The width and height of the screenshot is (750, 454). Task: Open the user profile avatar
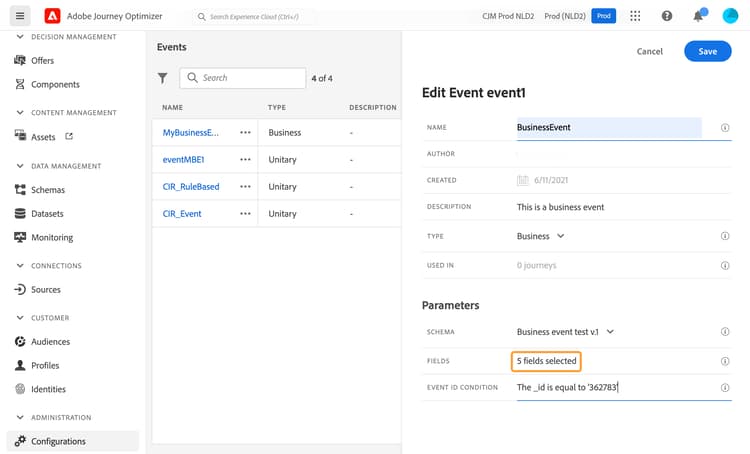coord(730,16)
